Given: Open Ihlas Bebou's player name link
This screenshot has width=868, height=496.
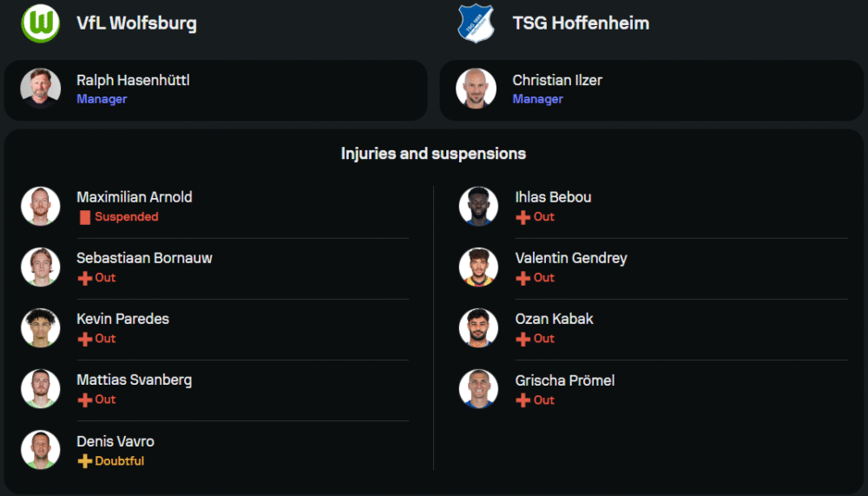Looking at the screenshot, I should (553, 197).
